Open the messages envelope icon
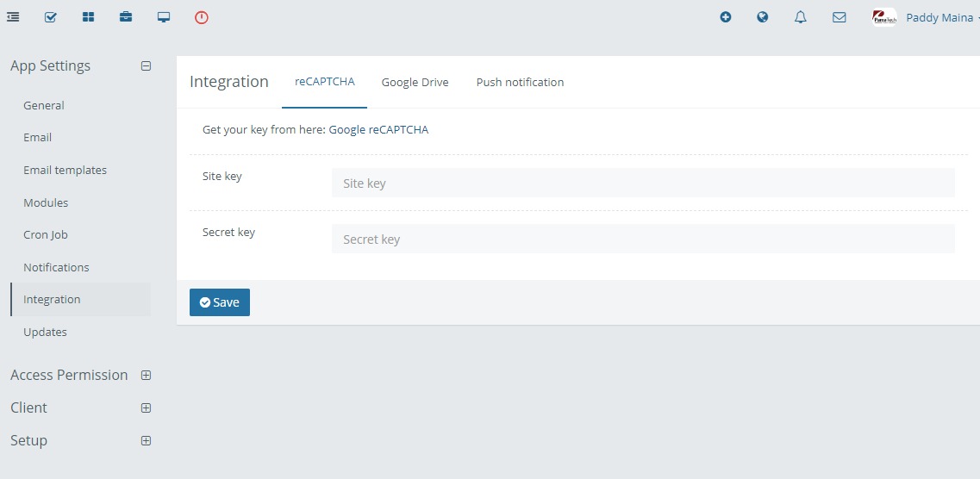This screenshot has height=479, width=980. [840, 17]
